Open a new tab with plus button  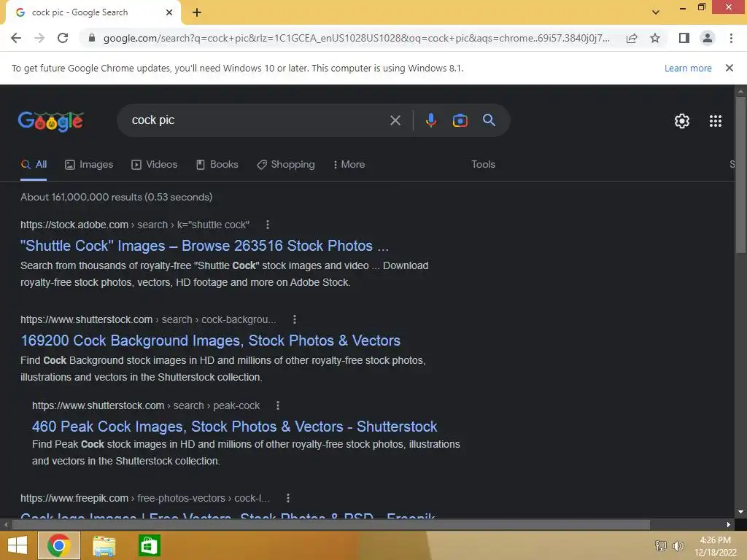tap(197, 13)
